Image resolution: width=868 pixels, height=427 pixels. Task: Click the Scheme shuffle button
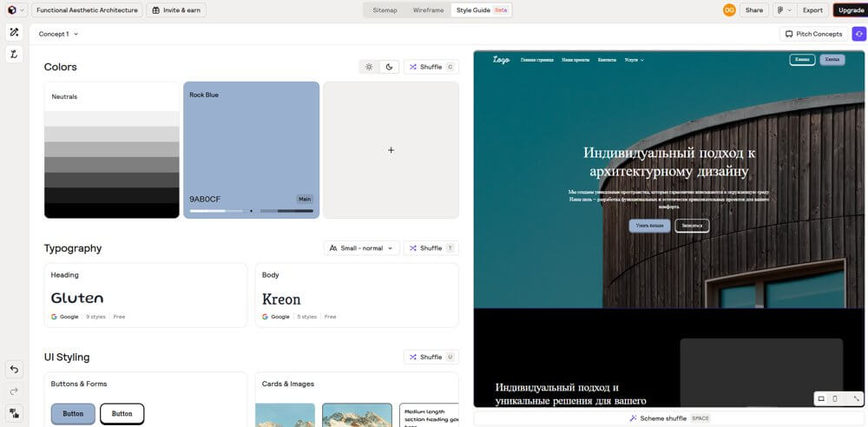669,418
